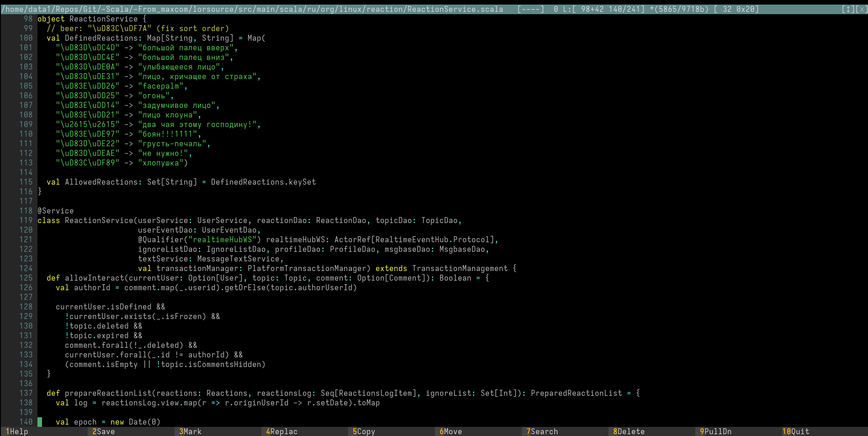Click the [----] file status flags indicator
868x436 pixels.
coord(530,9)
